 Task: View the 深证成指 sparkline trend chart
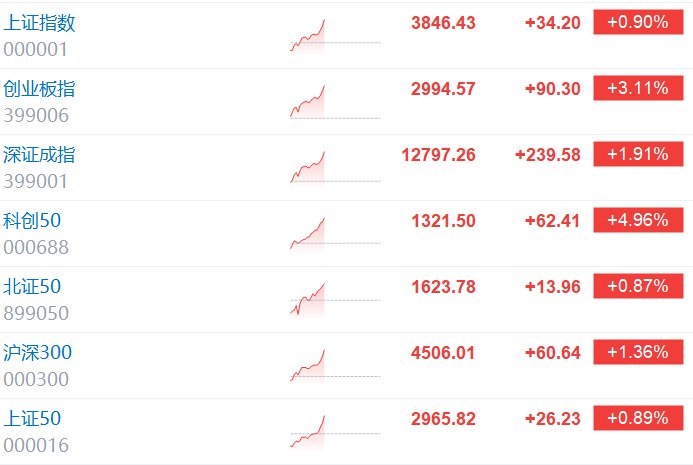pyautogui.click(x=335, y=167)
